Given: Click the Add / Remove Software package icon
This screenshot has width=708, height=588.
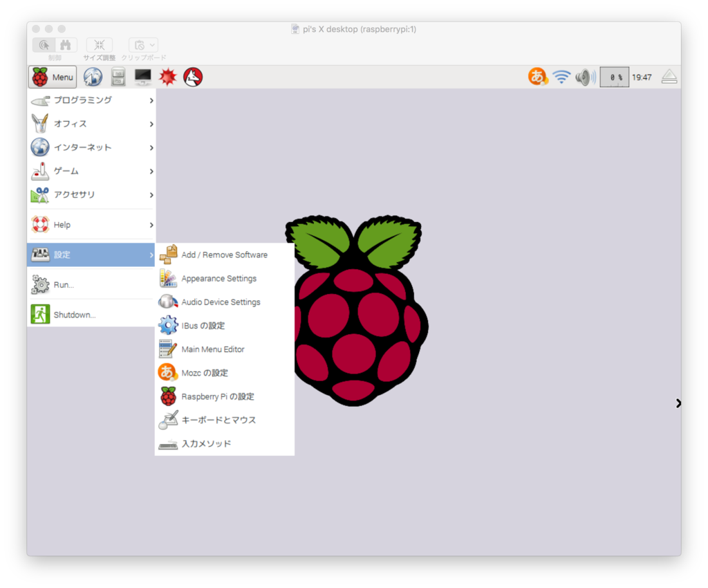Looking at the screenshot, I should [168, 255].
